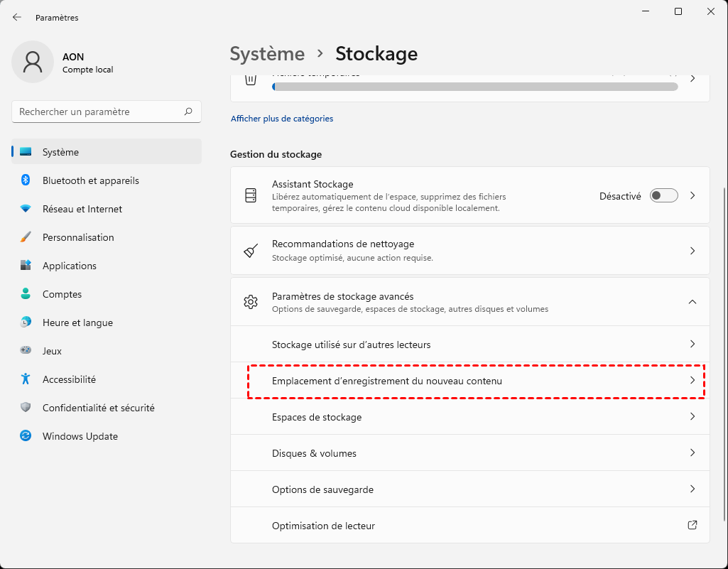728x569 pixels.
Task: Click the Accessibilité person icon
Action: (x=26, y=379)
